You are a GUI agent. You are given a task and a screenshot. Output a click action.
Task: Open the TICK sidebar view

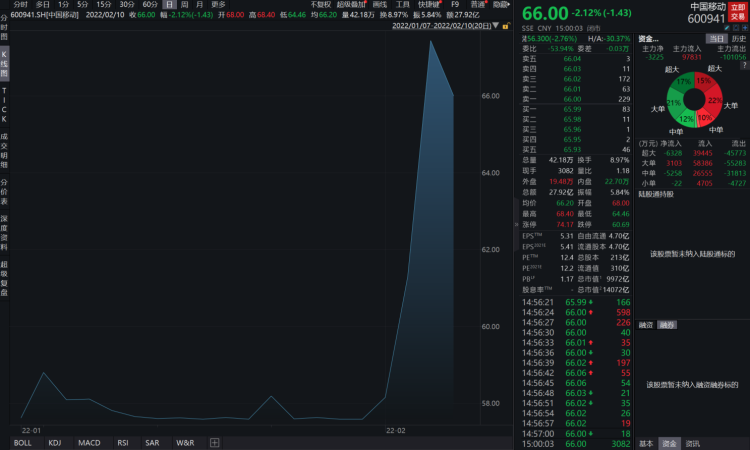coord(4,105)
